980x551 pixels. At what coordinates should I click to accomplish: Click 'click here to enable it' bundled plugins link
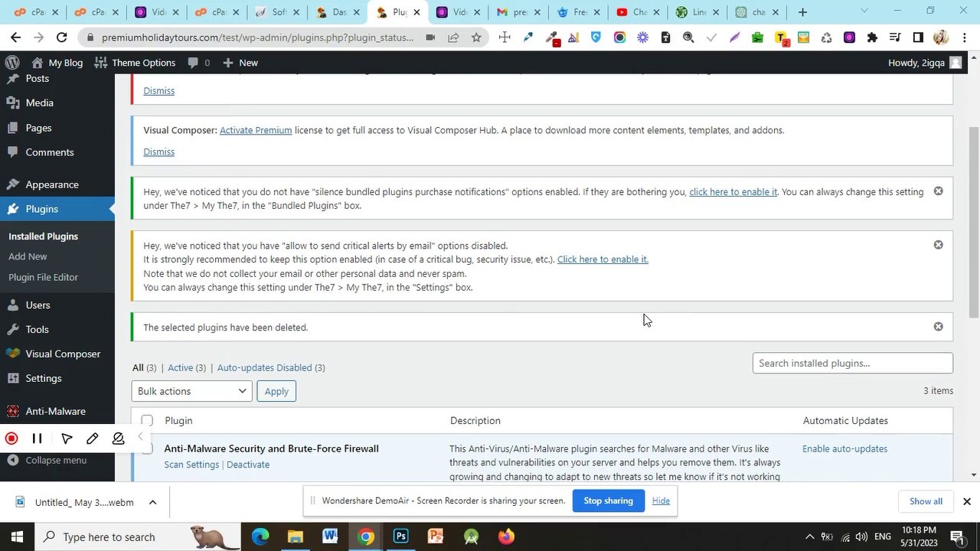[733, 192]
